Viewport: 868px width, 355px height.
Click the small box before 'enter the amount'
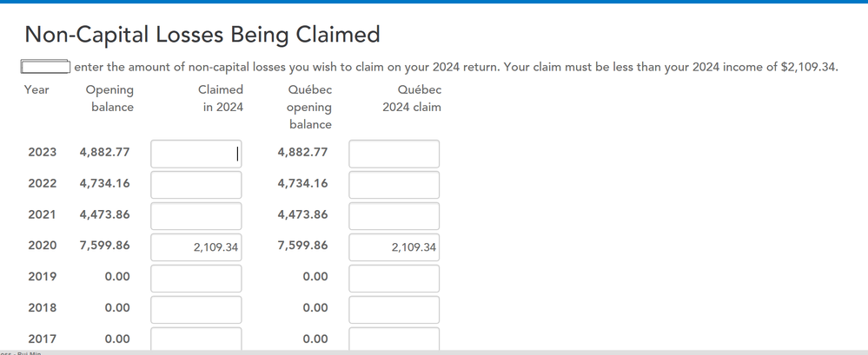coord(45,67)
